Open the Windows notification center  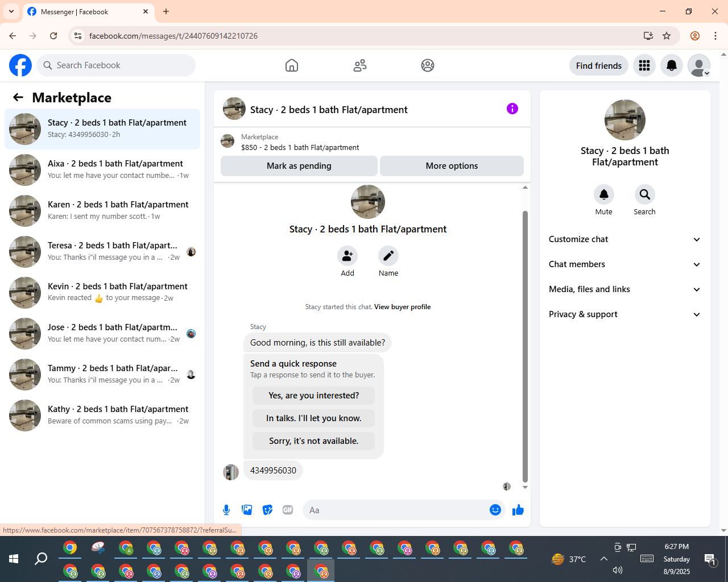pos(710,559)
